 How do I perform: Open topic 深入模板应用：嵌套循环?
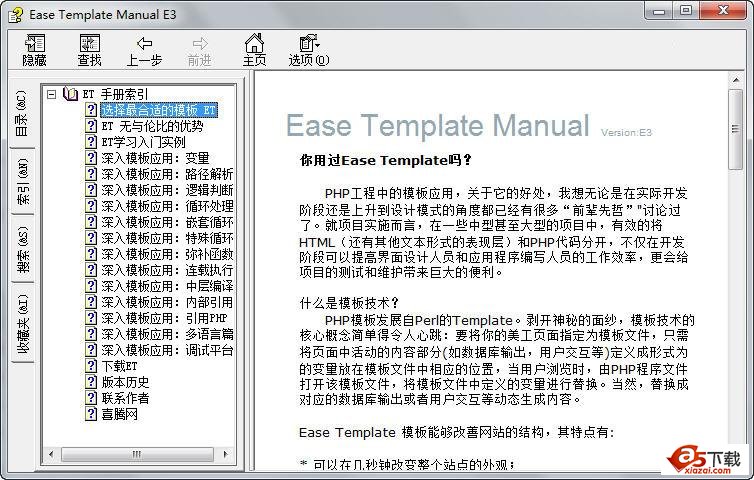tap(167, 222)
